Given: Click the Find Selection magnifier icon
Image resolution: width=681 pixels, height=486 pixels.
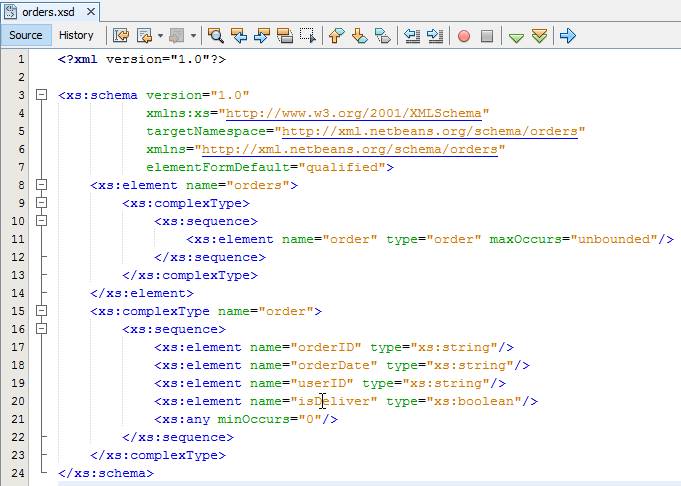Looking at the screenshot, I should click(215, 36).
